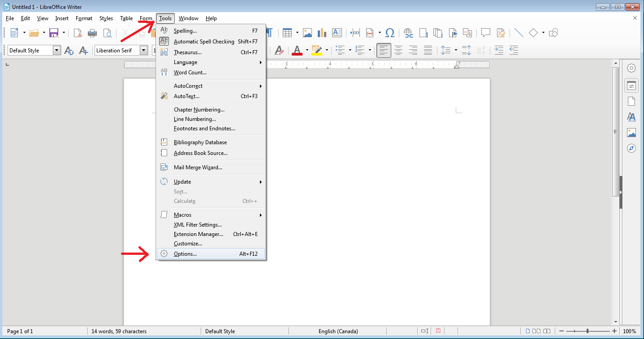Image resolution: width=644 pixels, height=339 pixels.
Task: Toggle Automatic Spell Checking menu entry
Action: coord(211,42)
